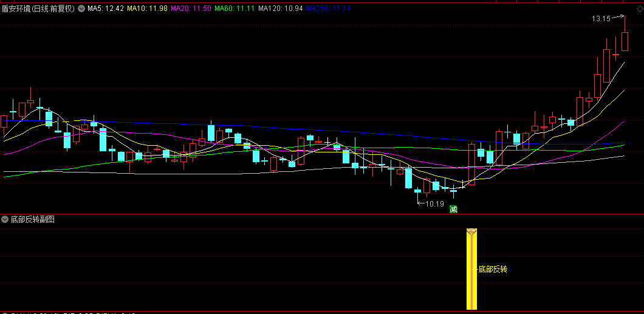The height and width of the screenshot is (314, 644).
Task: Select the MA120: 10.94 indicator label
Action: coord(281,9)
